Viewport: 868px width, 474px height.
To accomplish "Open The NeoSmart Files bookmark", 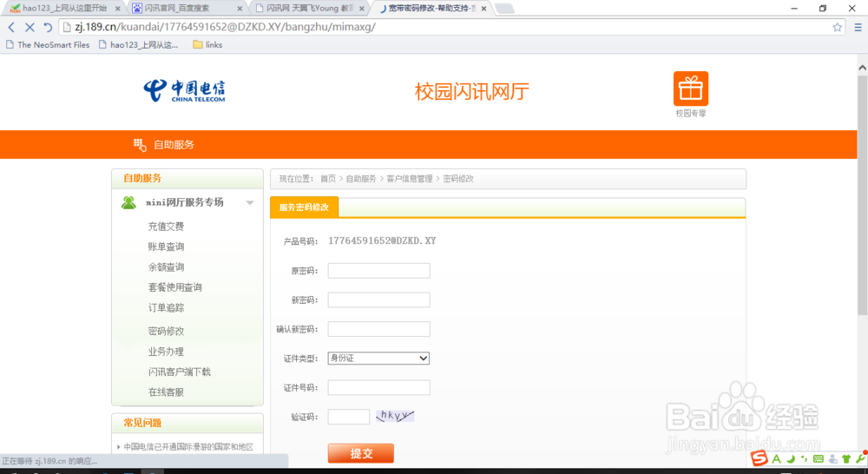I will (48, 45).
